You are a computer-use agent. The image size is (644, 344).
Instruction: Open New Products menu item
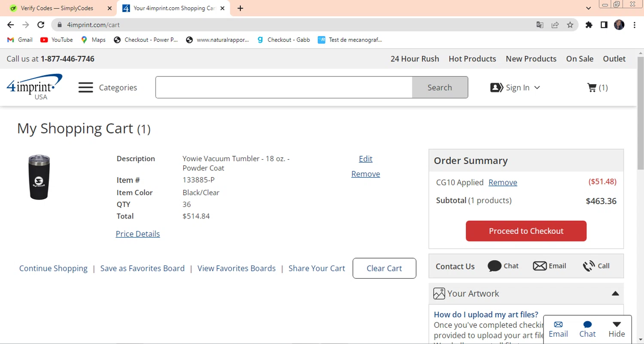[x=531, y=59]
